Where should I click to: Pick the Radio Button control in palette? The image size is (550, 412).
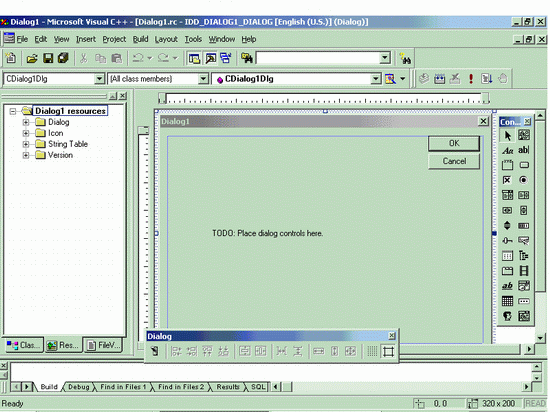pyautogui.click(x=524, y=180)
